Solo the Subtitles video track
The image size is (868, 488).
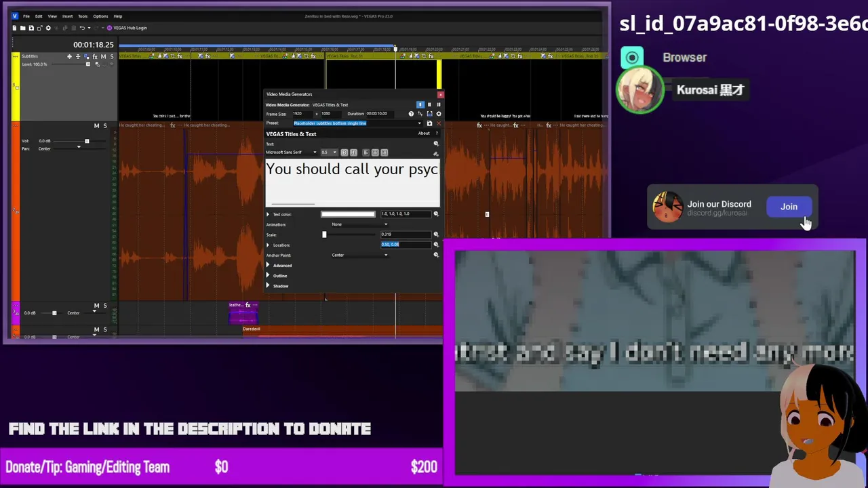112,56
